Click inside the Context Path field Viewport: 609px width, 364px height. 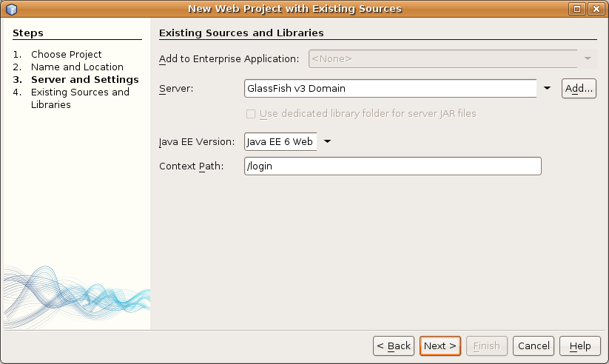[x=393, y=166]
